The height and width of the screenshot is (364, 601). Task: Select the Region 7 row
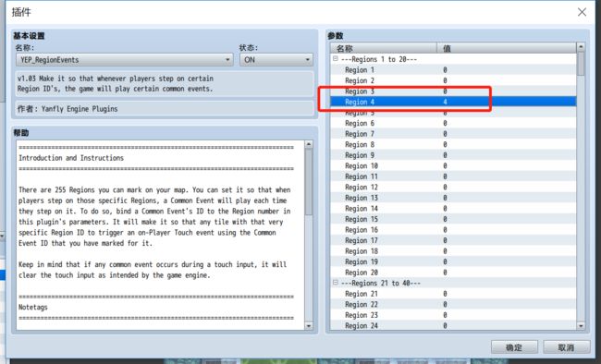(453, 134)
